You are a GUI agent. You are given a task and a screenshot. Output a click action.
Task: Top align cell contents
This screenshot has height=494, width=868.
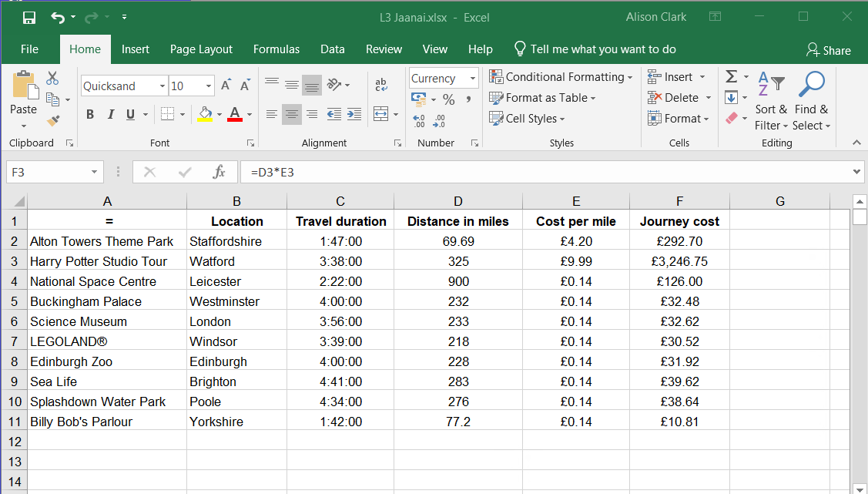point(271,84)
